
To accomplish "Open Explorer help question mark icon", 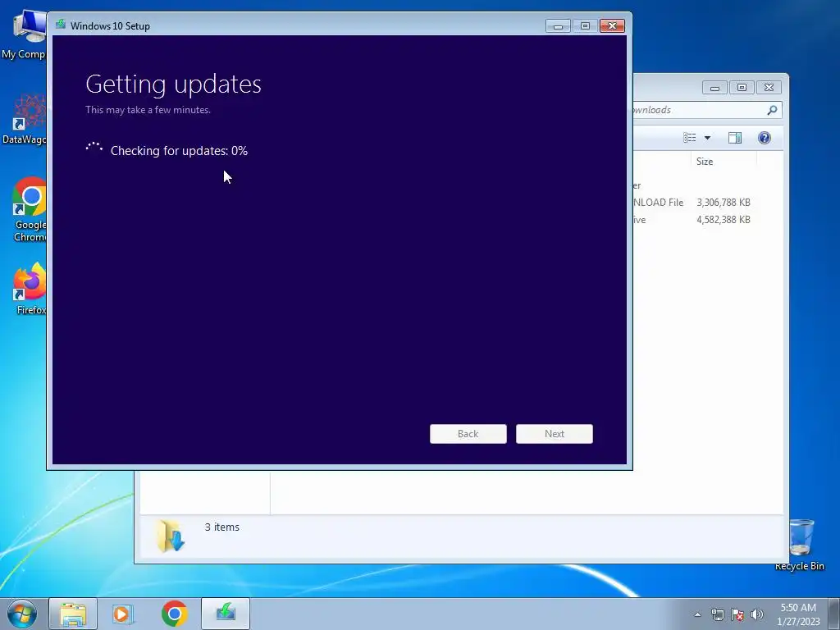I will pos(765,138).
